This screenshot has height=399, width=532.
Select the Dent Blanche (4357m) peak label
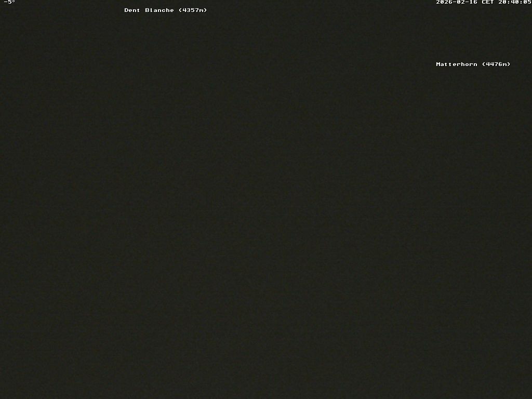pyautogui.click(x=165, y=10)
